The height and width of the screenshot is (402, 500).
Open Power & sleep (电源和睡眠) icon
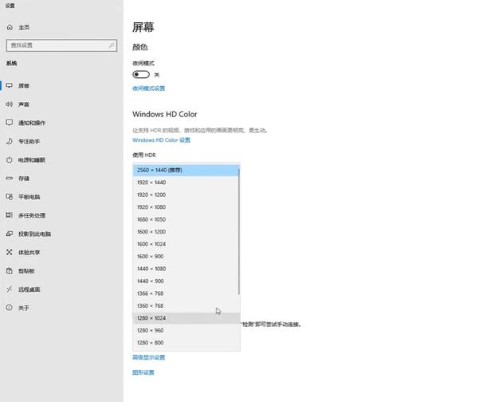click(9, 160)
